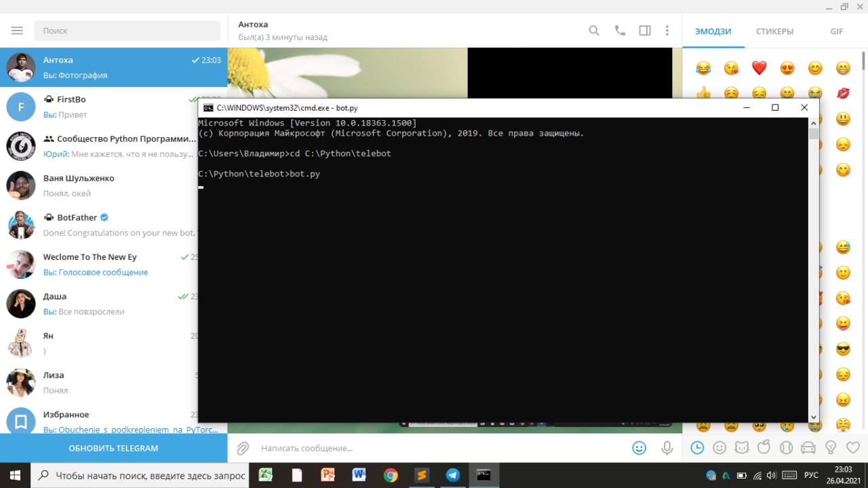
Task: Click cmd scrollbar down arrow
Action: click(x=814, y=417)
